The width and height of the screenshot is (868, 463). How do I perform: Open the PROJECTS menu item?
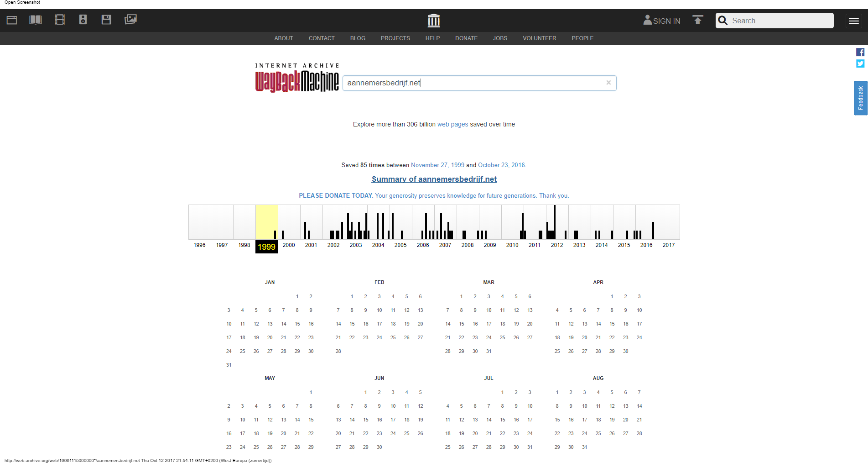tap(395, 38)
